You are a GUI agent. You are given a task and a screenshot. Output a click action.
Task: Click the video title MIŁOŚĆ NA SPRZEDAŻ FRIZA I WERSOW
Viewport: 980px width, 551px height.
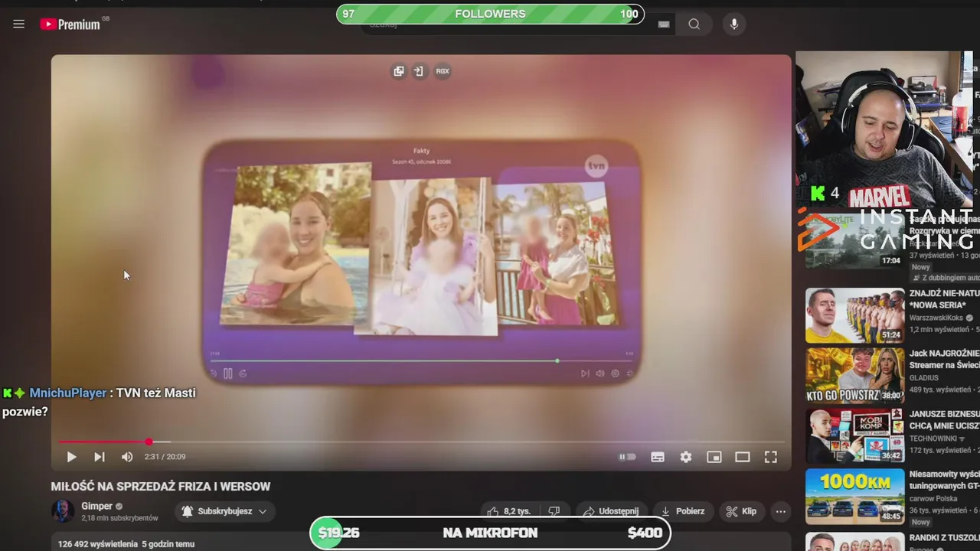(x=161, y=487)
